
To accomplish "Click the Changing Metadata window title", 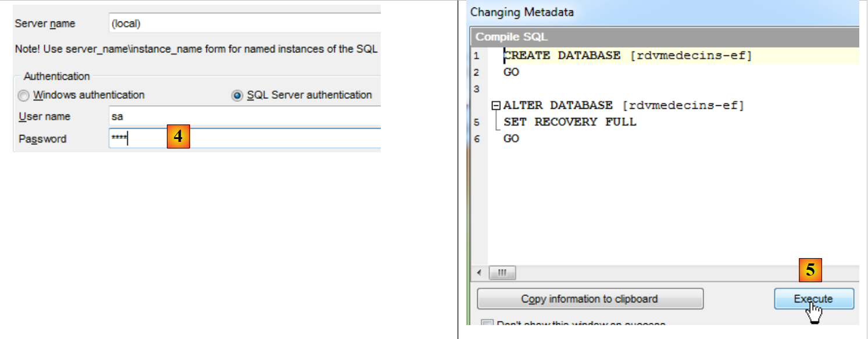I will click(x=521, y=12).
